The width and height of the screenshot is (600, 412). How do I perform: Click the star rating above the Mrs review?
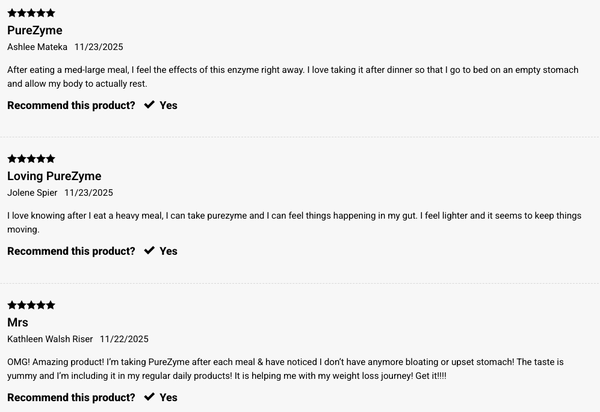(x=31, y=305)
